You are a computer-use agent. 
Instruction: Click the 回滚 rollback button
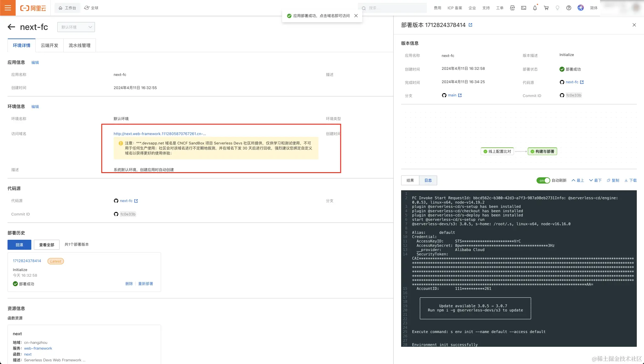19,245
